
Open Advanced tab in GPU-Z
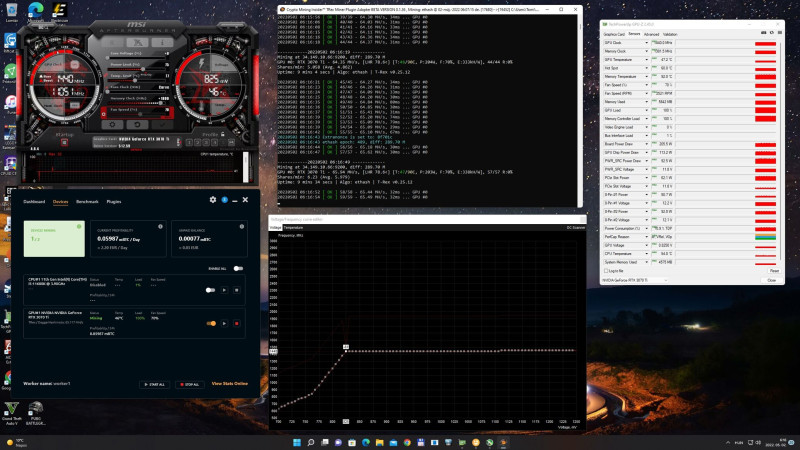click(x=652, y=34)
